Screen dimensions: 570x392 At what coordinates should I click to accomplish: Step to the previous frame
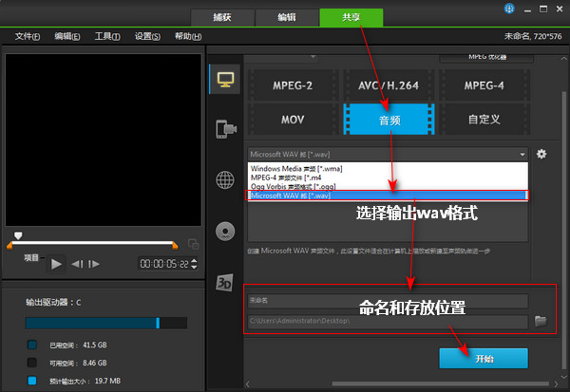[x=77, y=264]
